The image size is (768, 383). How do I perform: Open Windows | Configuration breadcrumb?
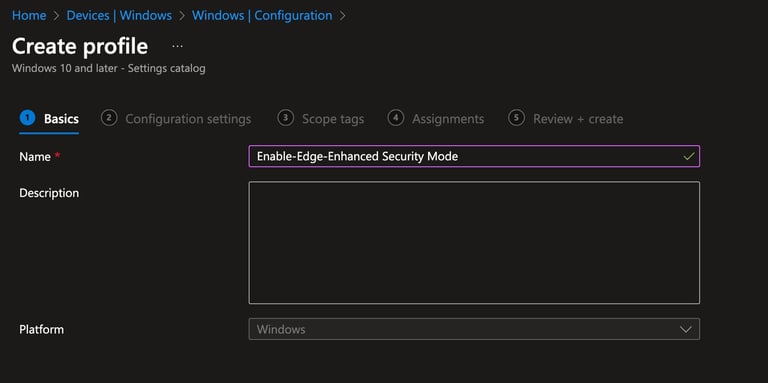click(262, 16)
